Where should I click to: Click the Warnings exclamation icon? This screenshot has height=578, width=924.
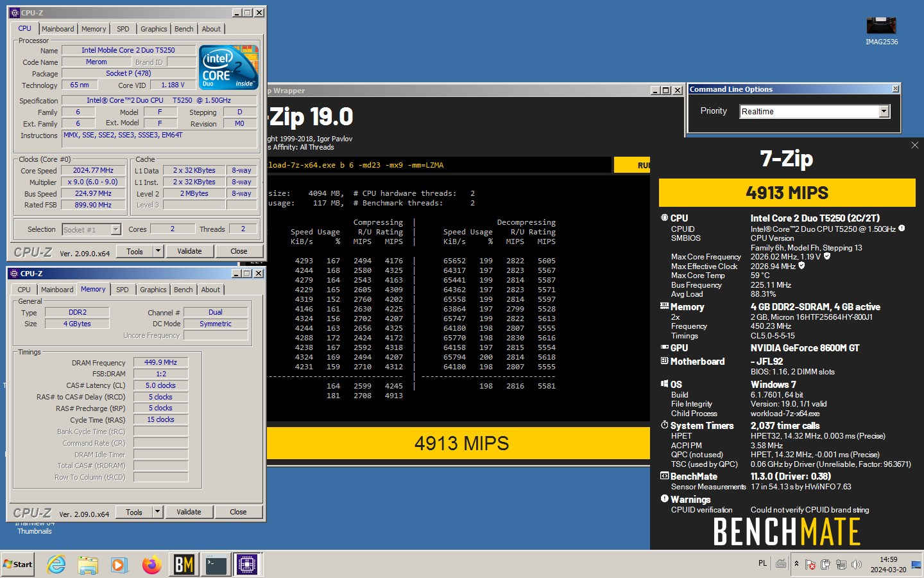click(x=664, y=499)
